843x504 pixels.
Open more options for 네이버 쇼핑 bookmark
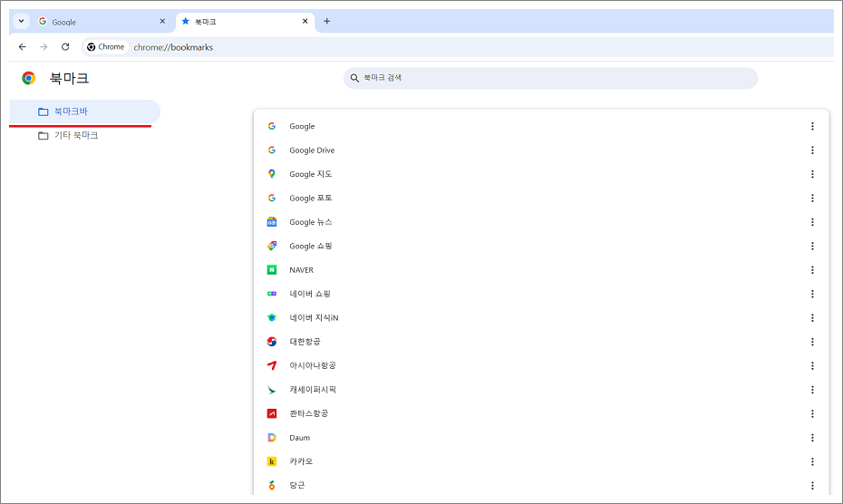[812, 294]
